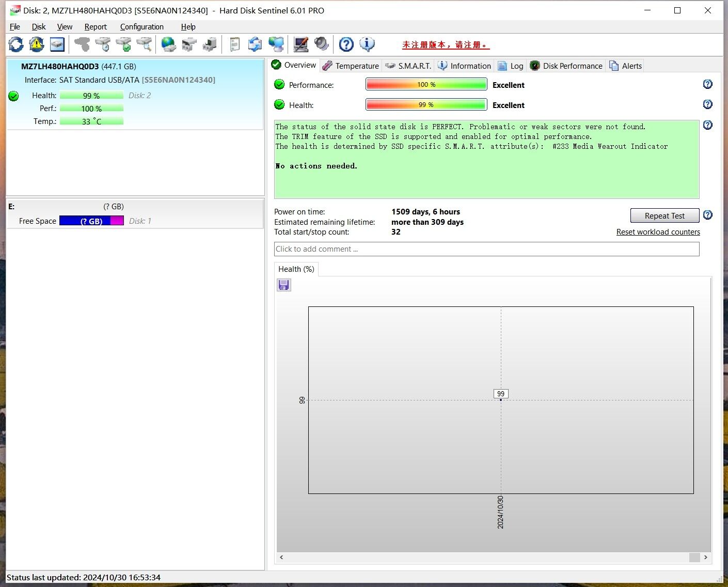This screenshot has height=587, width=728.
Task: Click the paper document toolbar icon
Action: [234, 44]
